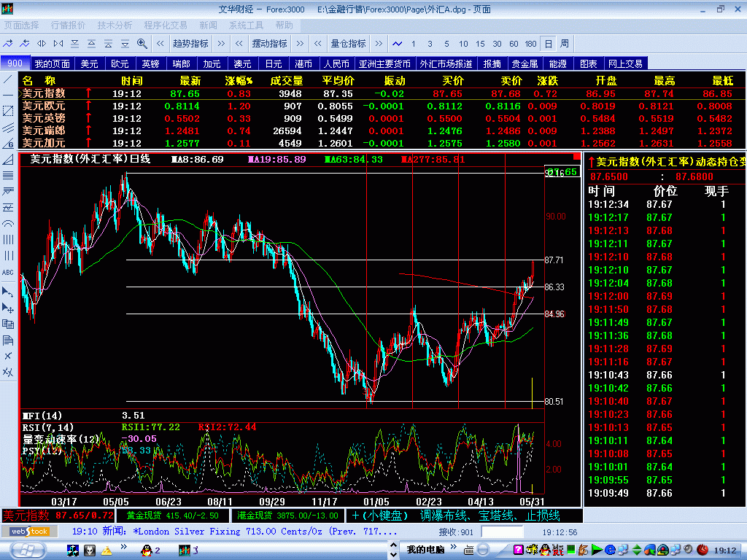Click the arc curve drawing tool
Screen dimensions: 747x560
(x=8, y=224)
